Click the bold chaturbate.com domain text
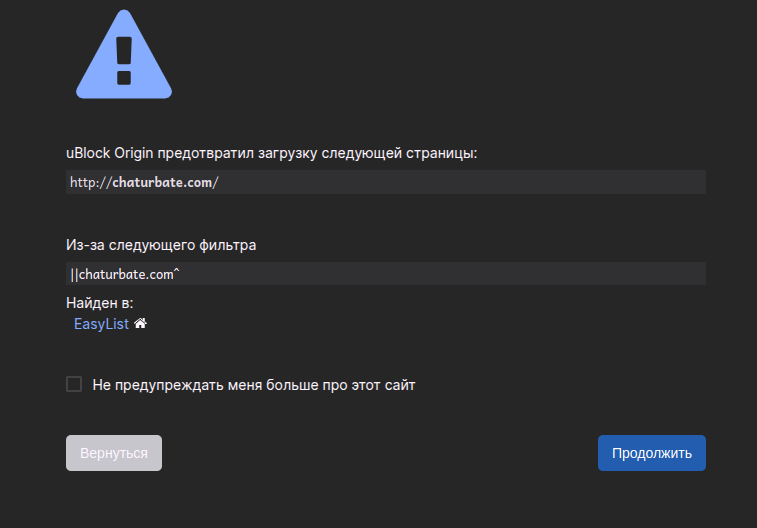Screen dimensions: 757x528 tap(162, 182)
